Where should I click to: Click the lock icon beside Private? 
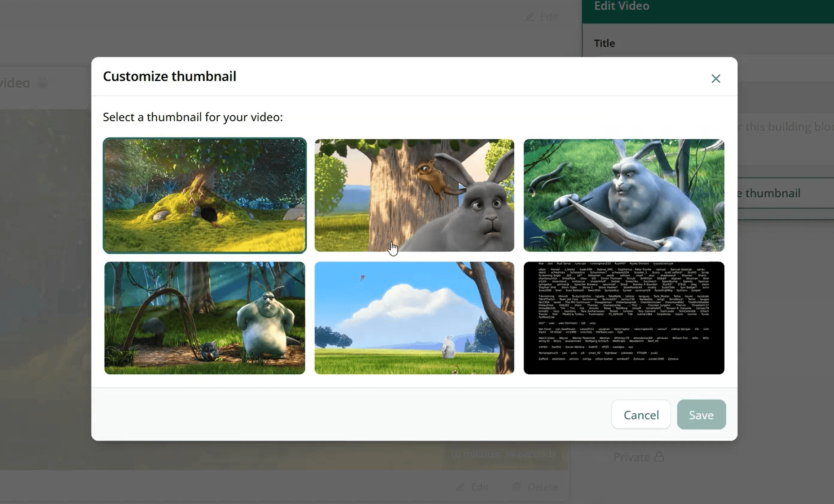coord(659,456)
